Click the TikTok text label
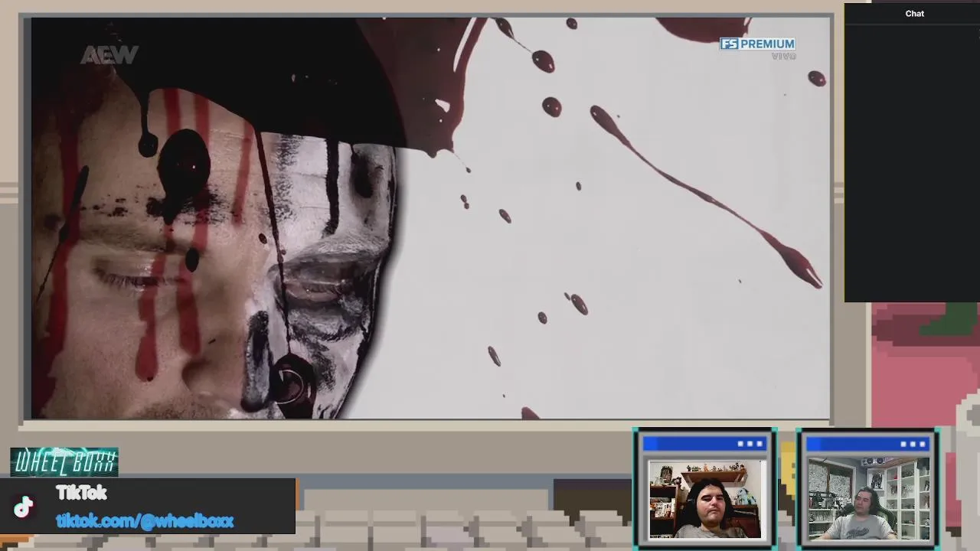 (81, 493)
